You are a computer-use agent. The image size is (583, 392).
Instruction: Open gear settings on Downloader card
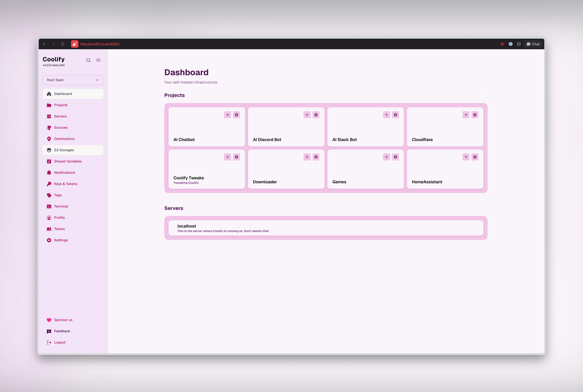(316, 157)
